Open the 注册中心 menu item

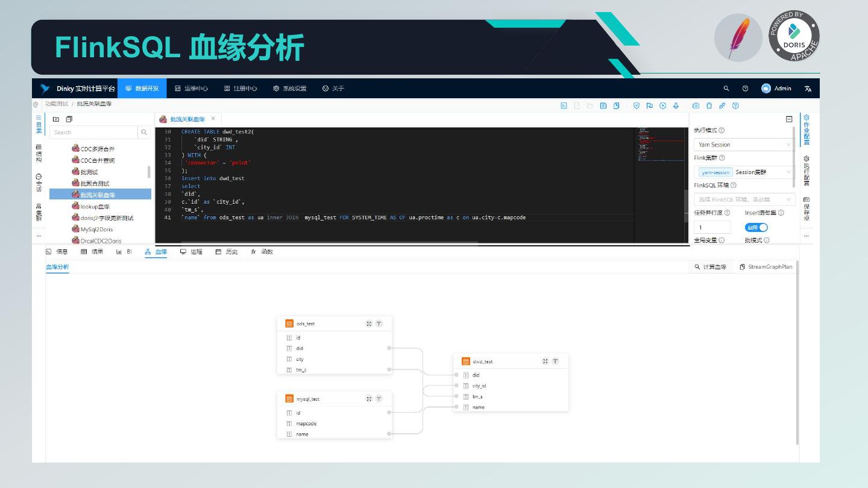click(x=241, y=89)
